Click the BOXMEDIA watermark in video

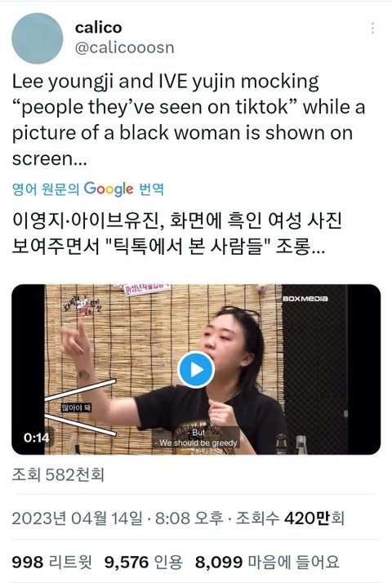(305, 299)
